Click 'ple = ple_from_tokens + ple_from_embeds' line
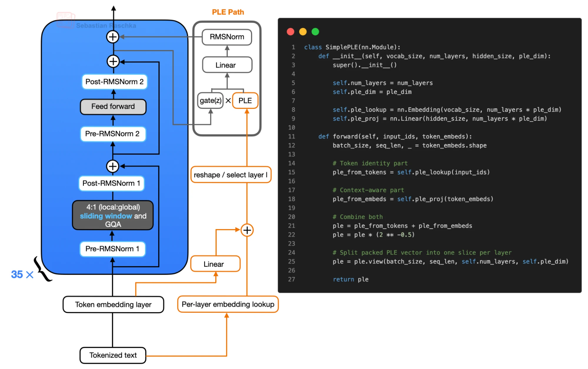This screenshot has width=588, height=369. click(x=402, y=226)
